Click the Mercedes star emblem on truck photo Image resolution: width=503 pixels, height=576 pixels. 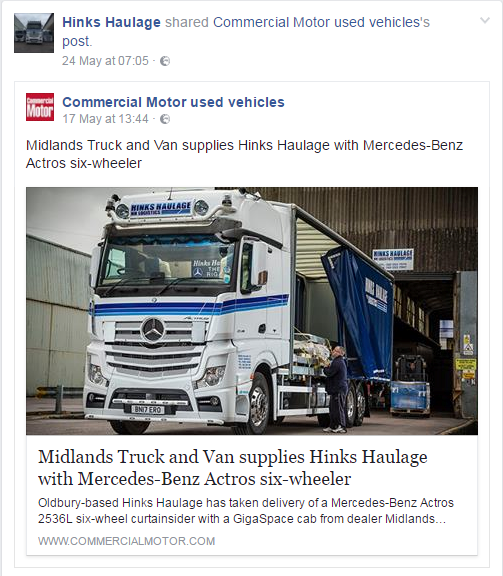click(x=153, y=331)
